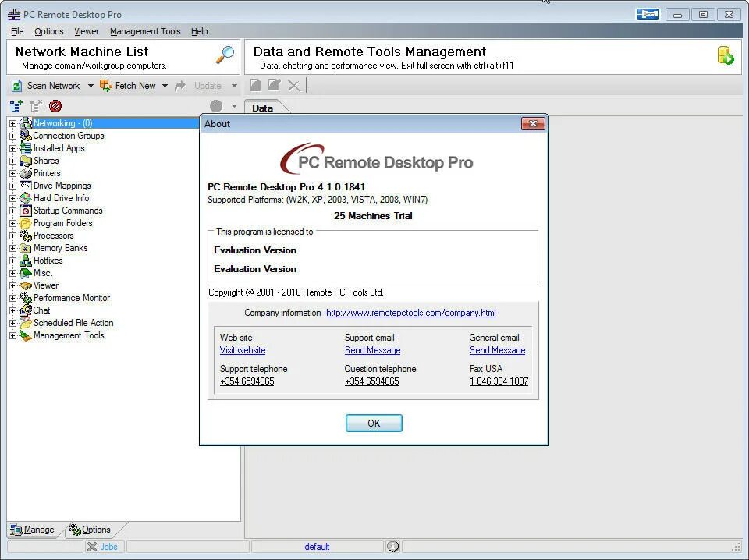
Task: Expand the Hard Drive Info node
Action: [x=13, y=198]
